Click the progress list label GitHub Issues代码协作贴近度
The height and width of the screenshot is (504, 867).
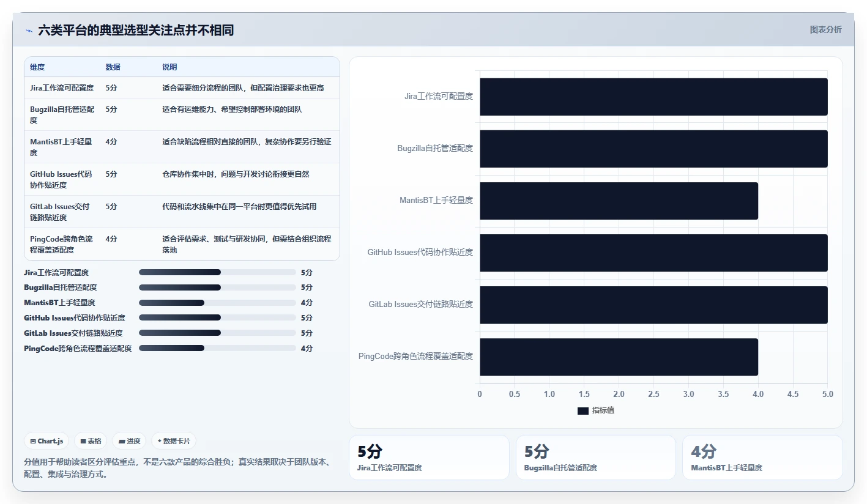[x=75, y=318]
